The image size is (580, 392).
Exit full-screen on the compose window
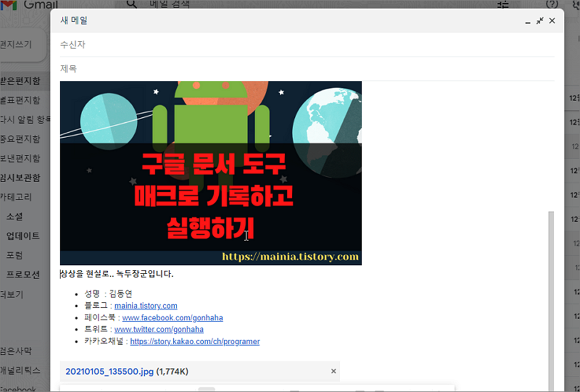(x=540, y=21)
